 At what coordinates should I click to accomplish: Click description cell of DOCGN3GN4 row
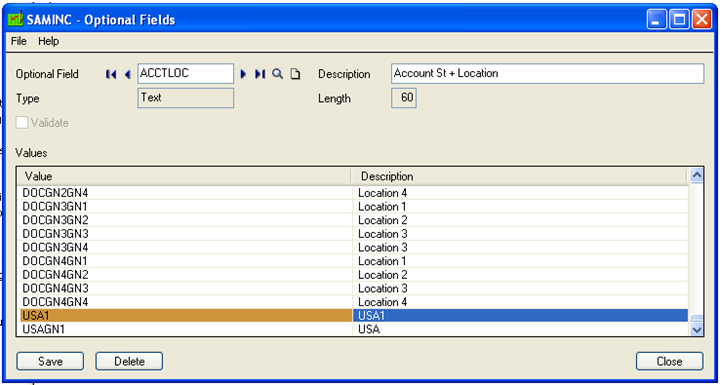(520, 248)
